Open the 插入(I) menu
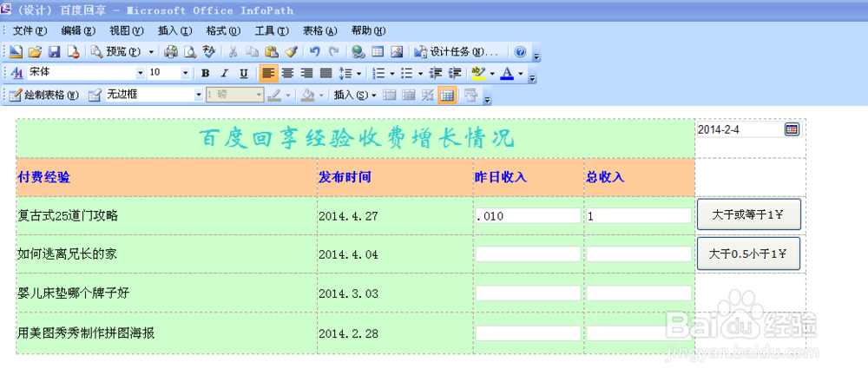This screenshot has width=868, height=382. (x=174, y=30)
